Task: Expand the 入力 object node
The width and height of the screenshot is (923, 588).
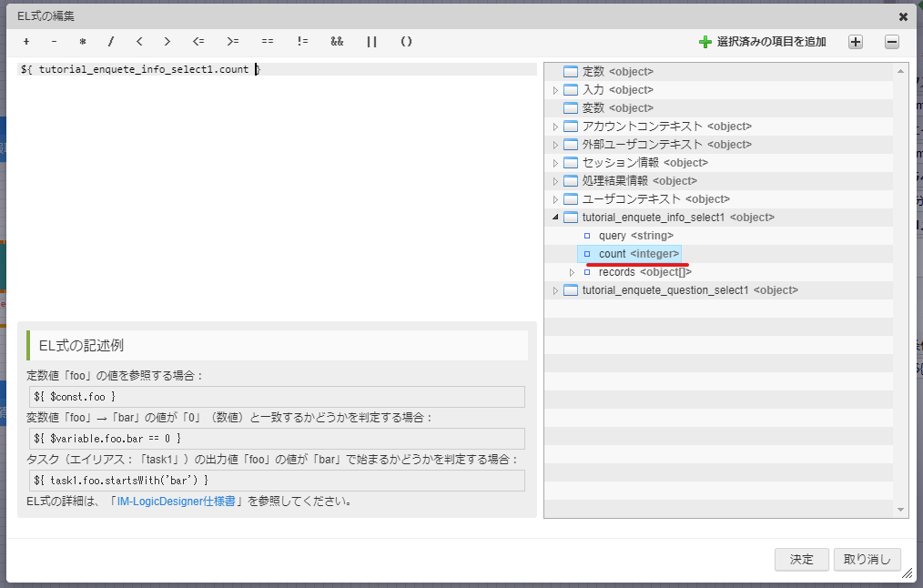Action: [555, 90]
